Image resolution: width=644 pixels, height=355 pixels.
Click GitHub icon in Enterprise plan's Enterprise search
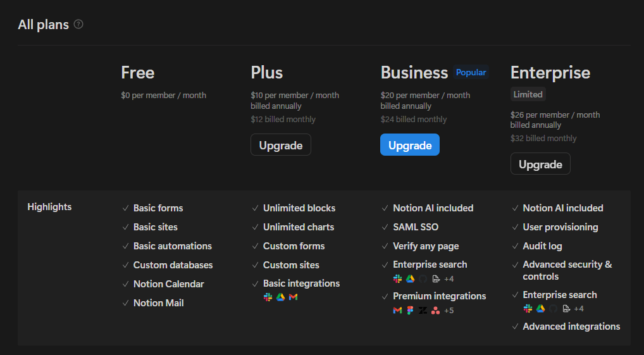[x=554, y=309]
